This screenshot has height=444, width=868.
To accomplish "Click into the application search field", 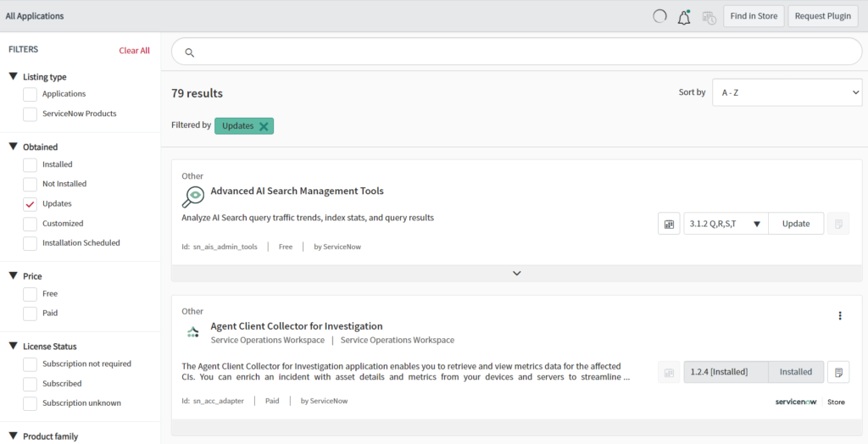I will [516, 52].
